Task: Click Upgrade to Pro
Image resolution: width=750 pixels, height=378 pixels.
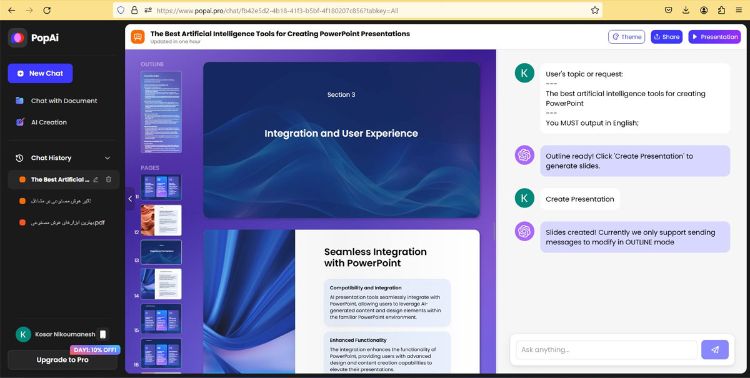Action: (x=63, y=360)
